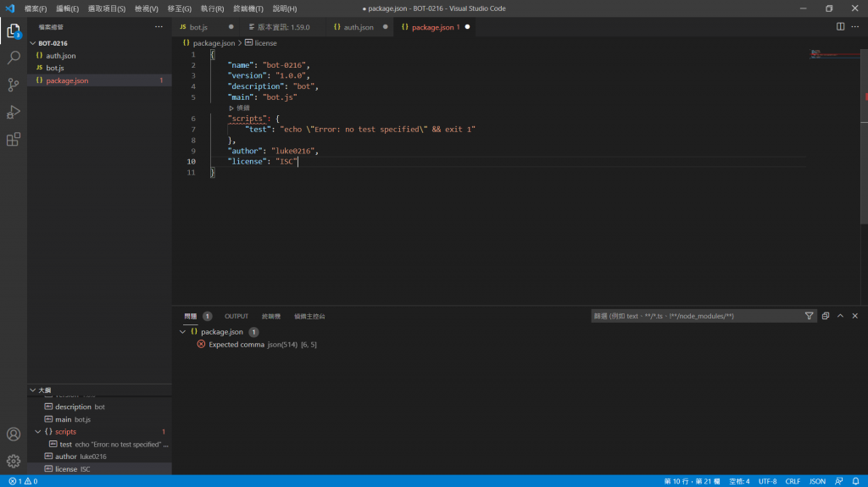The width and height of the screenshot is (868, 487).
Task: Switch to the OUTPUT panel tab
Action: point(236,316)
